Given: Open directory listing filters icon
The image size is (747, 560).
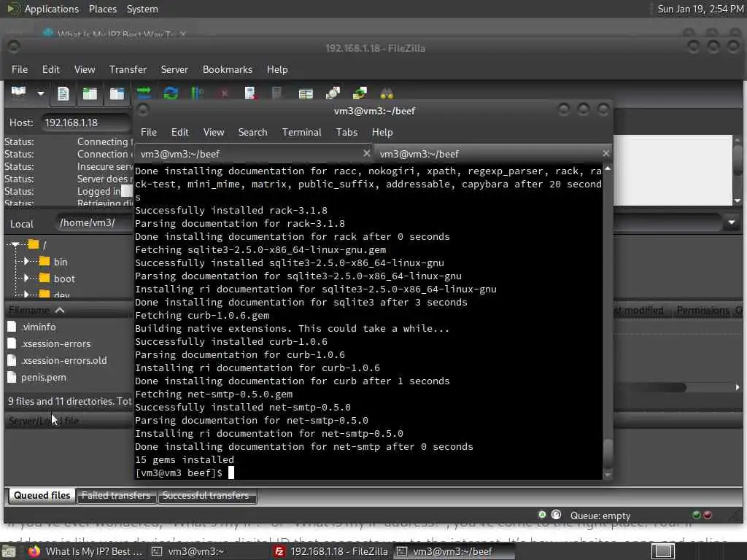Looking at the screenshot, I should point(306,93).
